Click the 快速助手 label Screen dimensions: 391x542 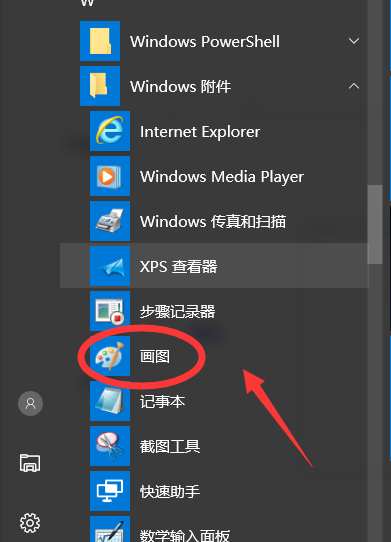click(x=170, y=491)
